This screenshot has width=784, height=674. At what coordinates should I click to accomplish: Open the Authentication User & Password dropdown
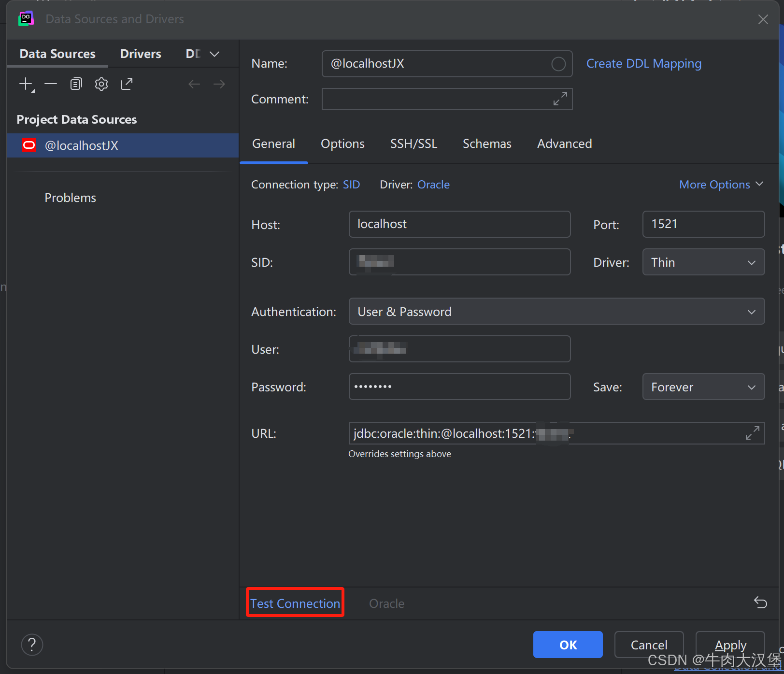coord(556,311)
